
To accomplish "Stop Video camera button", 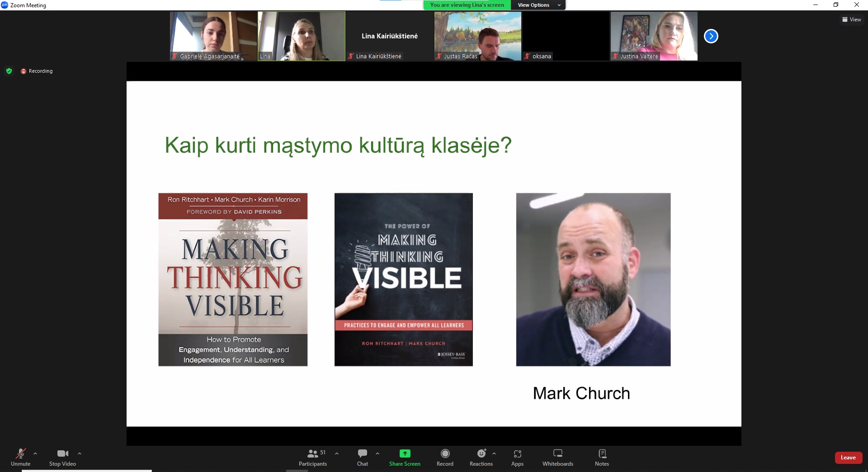I will click(62, 457).
